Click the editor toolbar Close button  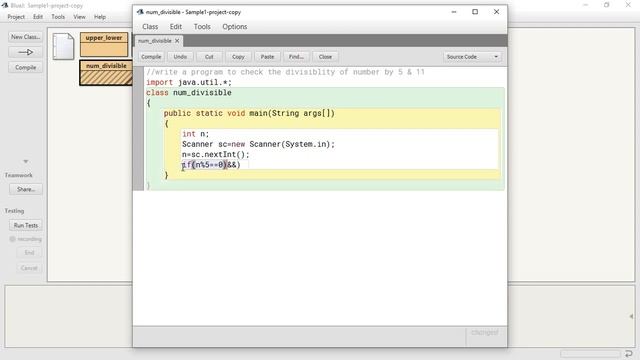pyautogui.click(x=325, y=57)
